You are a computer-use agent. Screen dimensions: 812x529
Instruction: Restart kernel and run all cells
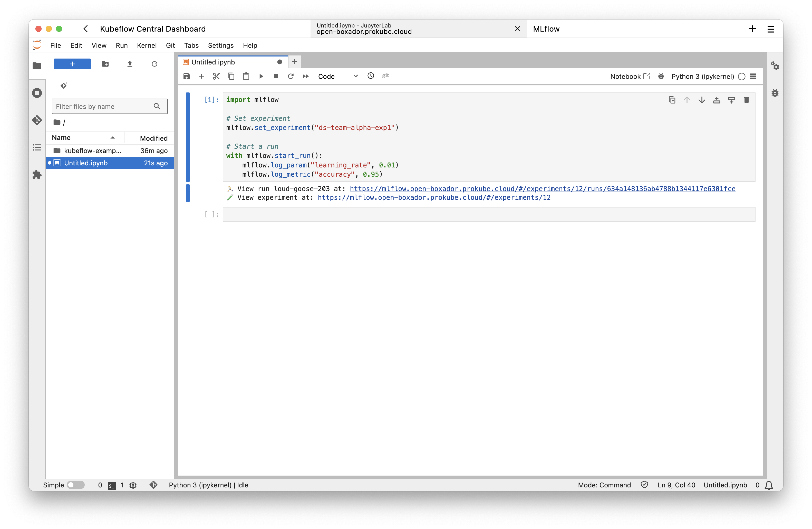(x=305, y=76)
